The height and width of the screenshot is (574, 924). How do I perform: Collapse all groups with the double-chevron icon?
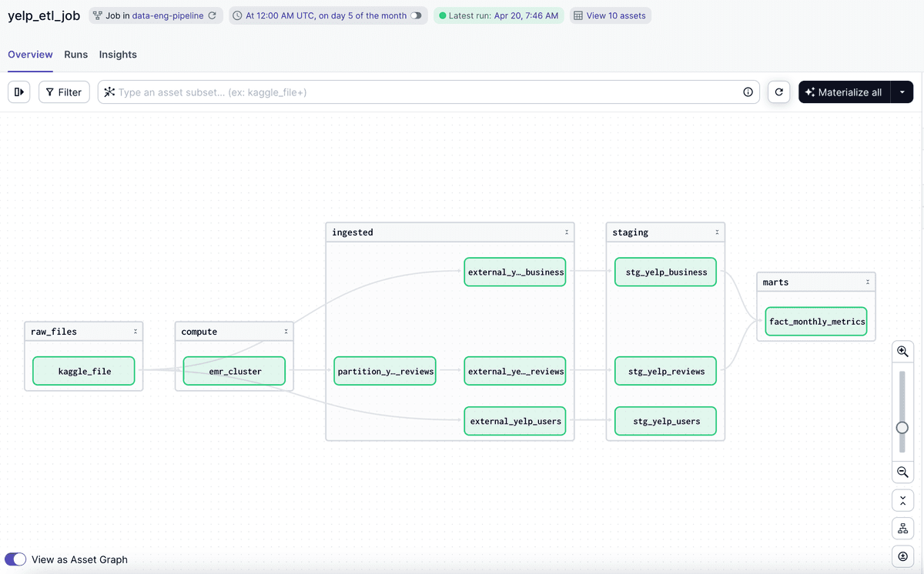point(902,499)
